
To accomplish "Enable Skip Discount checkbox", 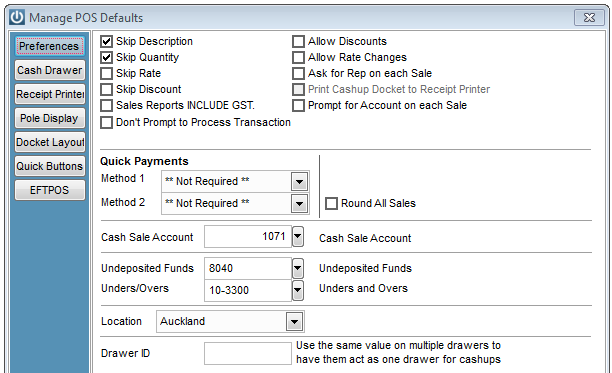I will pyautogui.click(x=106, y=89).
